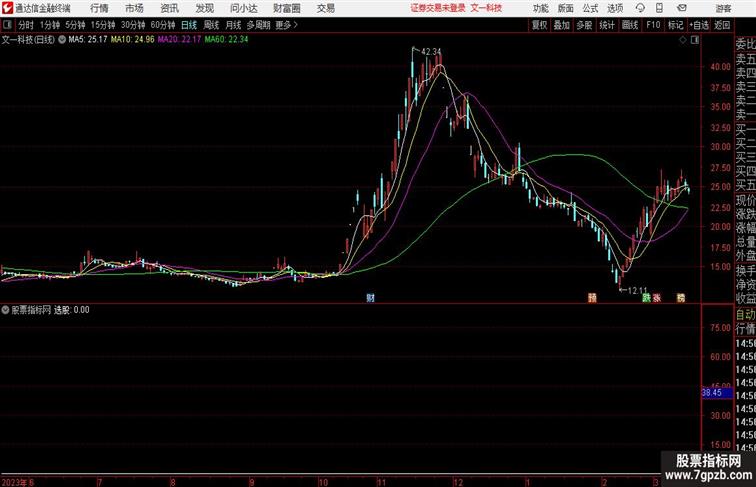Toggle the side panel icon at chart top right

[x=695, y=40]
